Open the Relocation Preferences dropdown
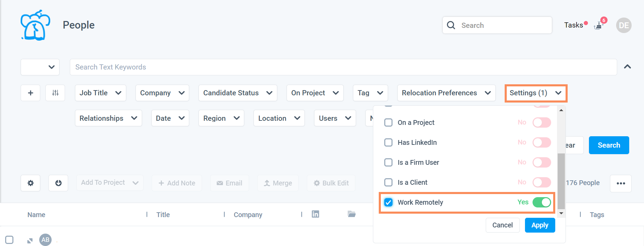This screenshot has height=246, width=644. pyautogui.click(x=446, y=93)
